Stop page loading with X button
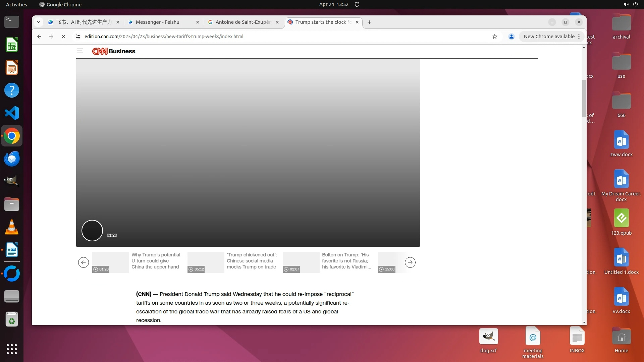The width and height of the screenshot is (644, 362). point(63,37)
